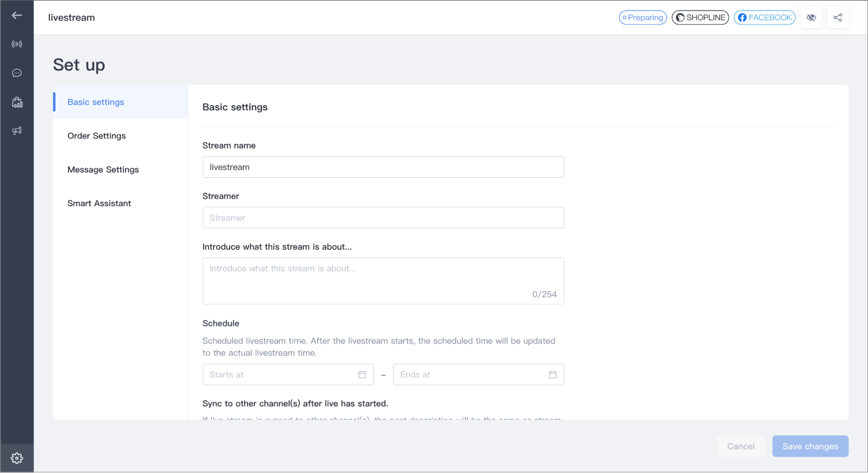The width and height of the screenshot is (868, 473).
Task: Click the Set up page heading
Action: 79,65
